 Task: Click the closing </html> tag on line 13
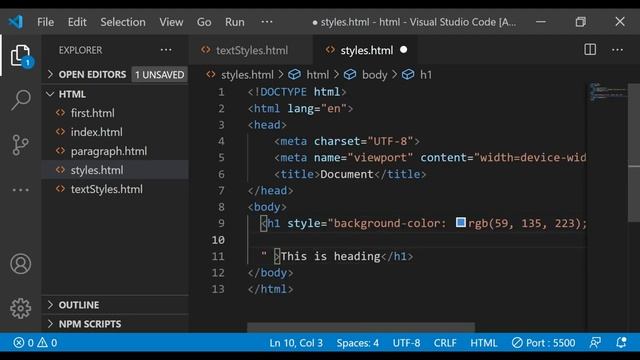[x=271, y=289]
